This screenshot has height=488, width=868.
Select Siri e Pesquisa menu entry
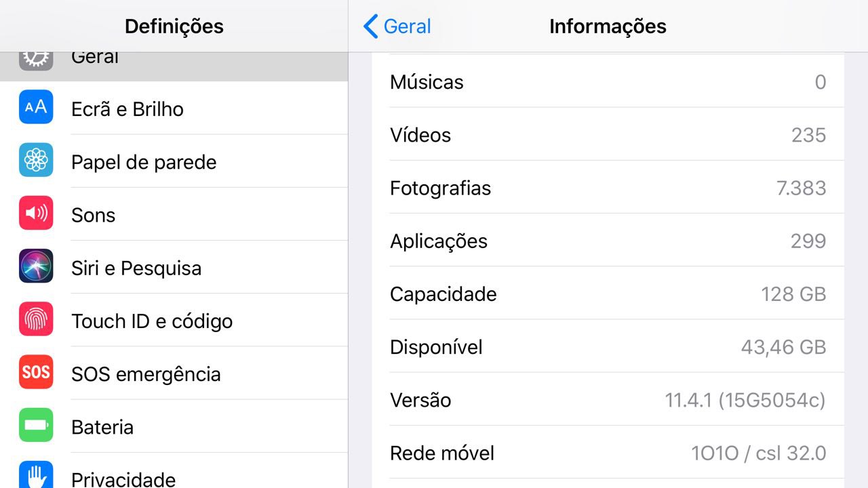(136, 268)
